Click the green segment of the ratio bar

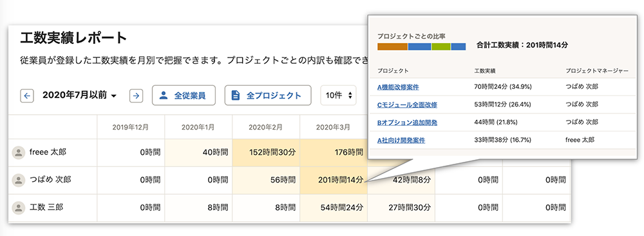click(440, 46)
